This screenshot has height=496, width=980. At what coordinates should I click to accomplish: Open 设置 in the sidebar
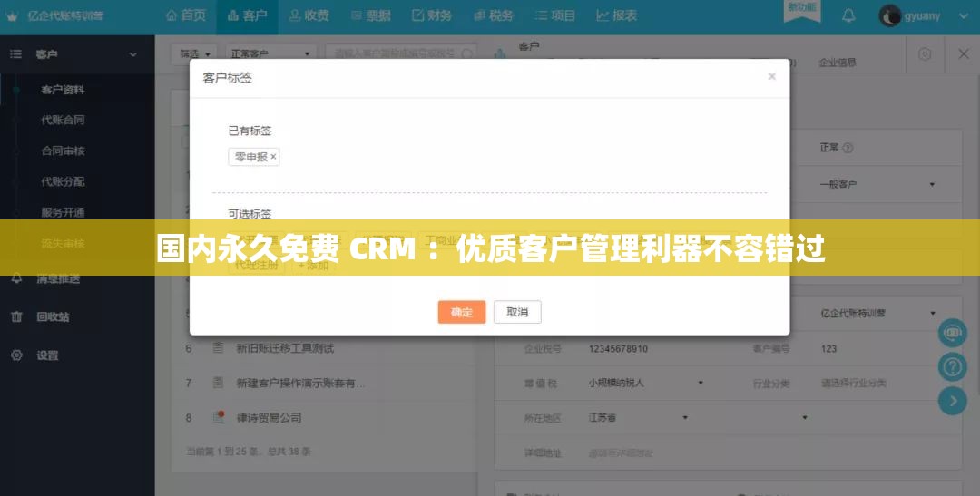coord(47,355)
